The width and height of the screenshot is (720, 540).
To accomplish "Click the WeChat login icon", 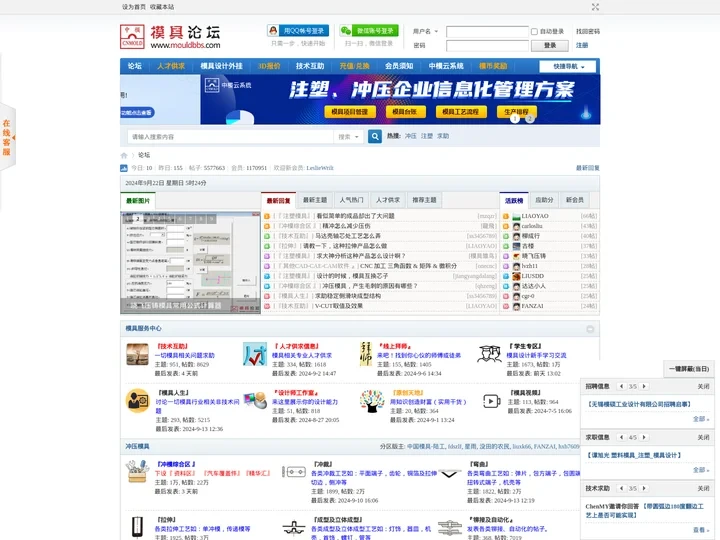I will coord(346,31).
